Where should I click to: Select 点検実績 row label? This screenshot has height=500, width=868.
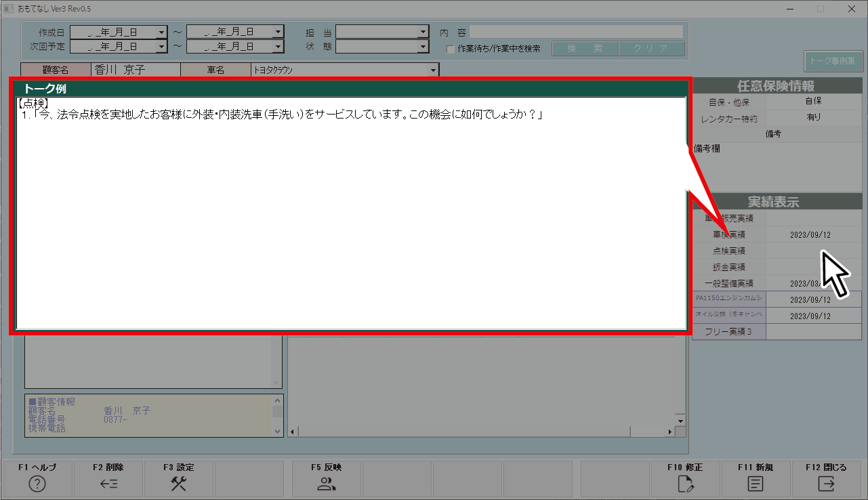click(729, 251)
